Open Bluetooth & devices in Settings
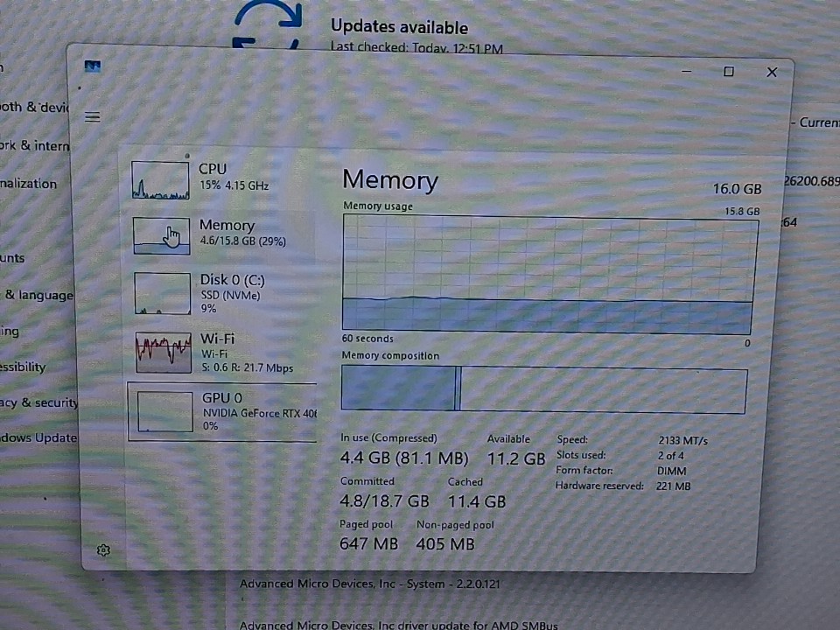 pos(33,107)
